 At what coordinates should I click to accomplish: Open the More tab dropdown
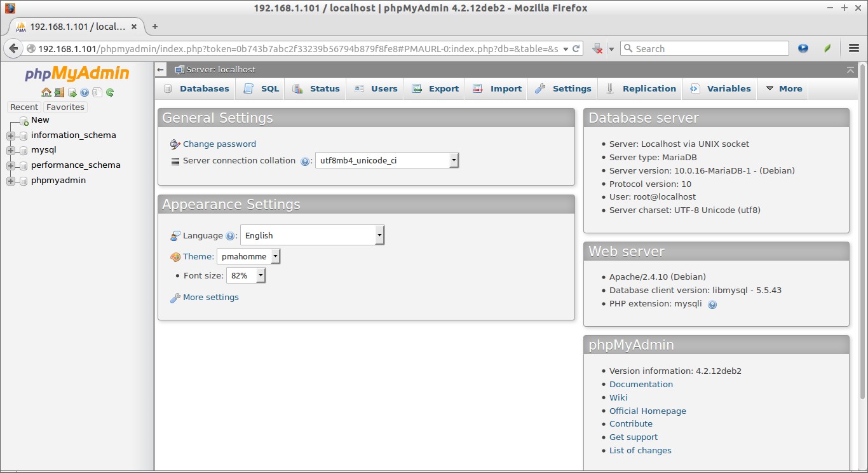point(784,89)
